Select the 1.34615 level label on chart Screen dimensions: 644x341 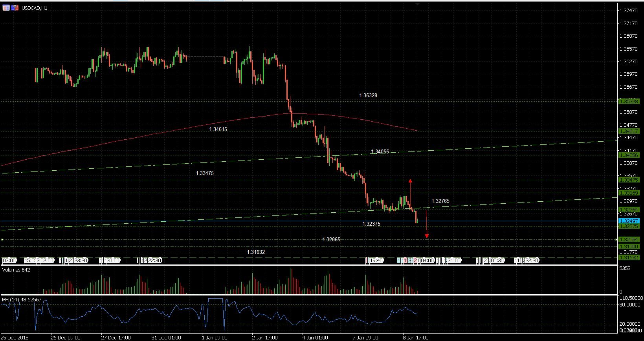click(x=218, y=129)
